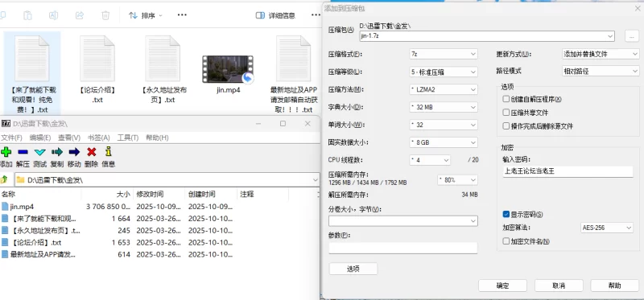Uncheck the show password (显示密码) checkbox

point(506,214)
